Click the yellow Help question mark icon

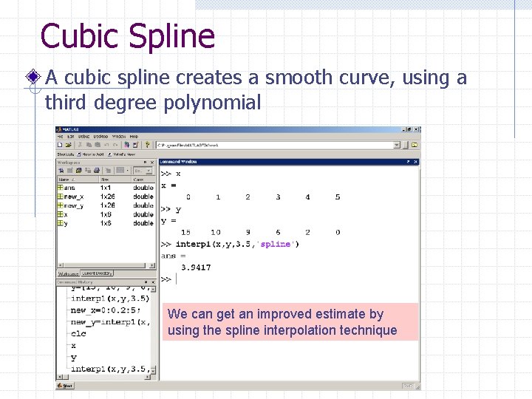[147, 145]
